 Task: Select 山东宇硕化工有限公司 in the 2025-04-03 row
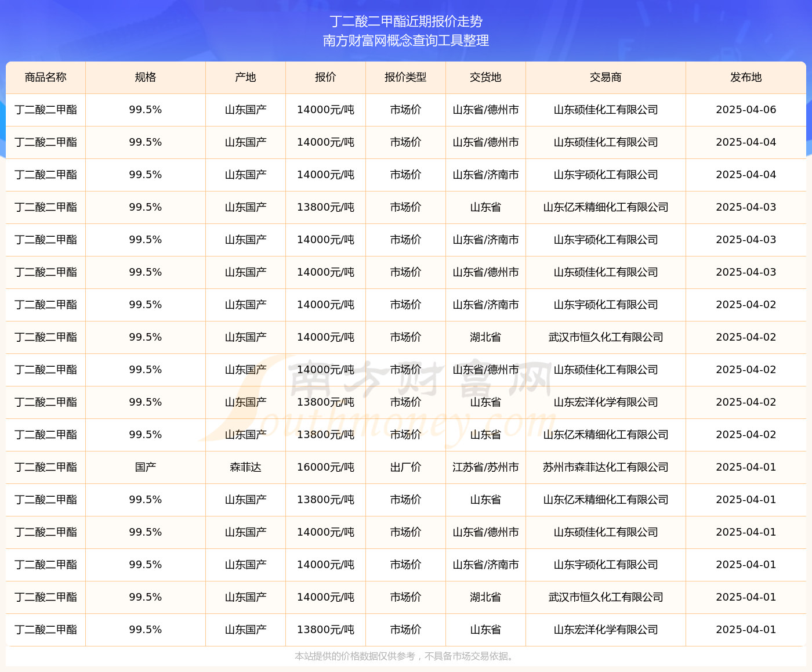click(x=606, y=240)
